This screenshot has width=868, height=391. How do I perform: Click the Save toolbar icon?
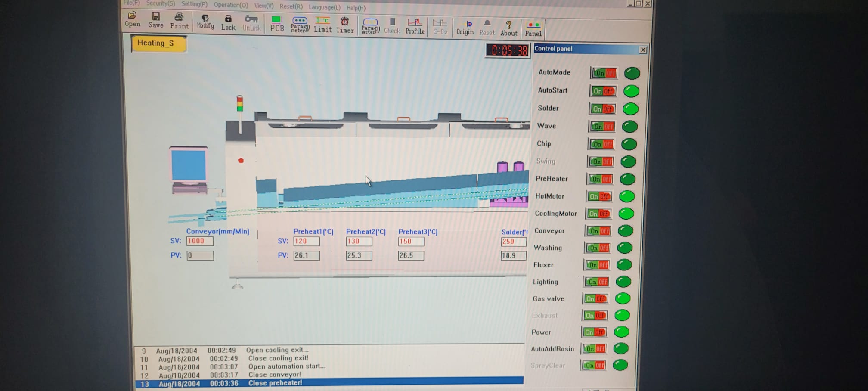(x=156, y=20)
